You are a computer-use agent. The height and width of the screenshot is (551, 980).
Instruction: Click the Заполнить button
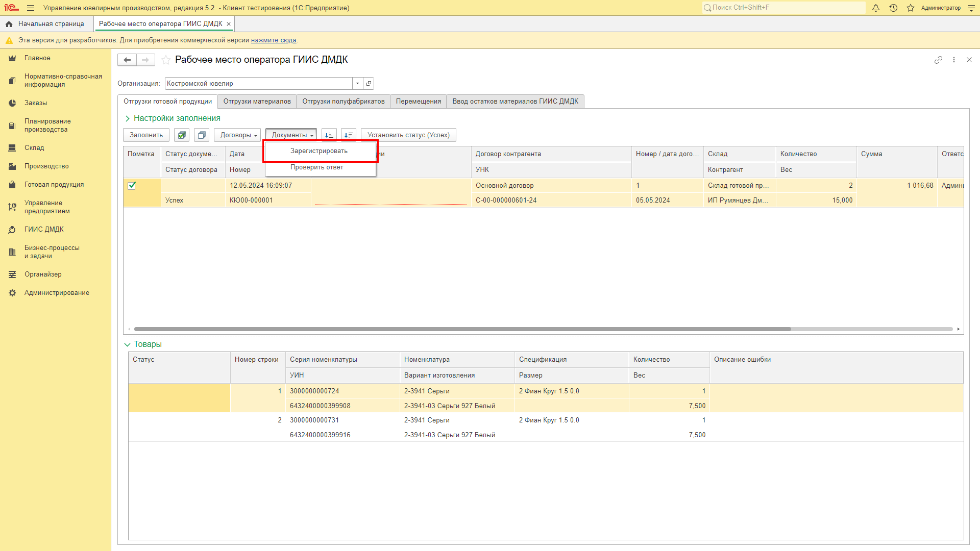click(x=146, y=135)
